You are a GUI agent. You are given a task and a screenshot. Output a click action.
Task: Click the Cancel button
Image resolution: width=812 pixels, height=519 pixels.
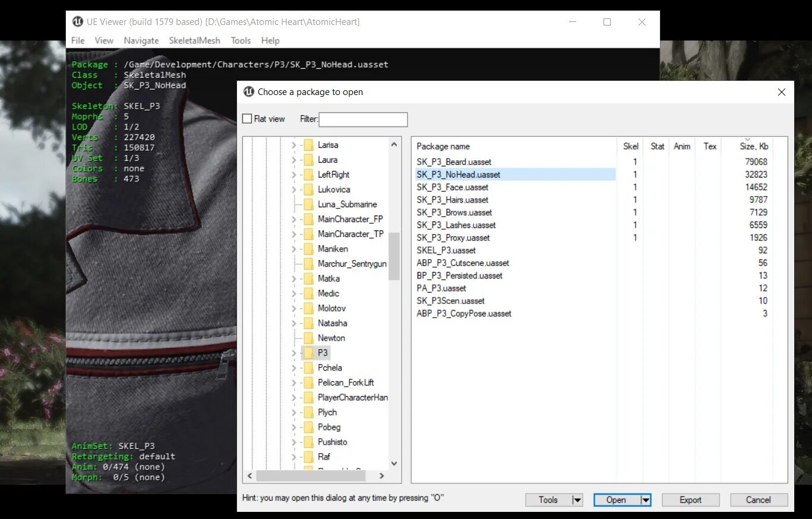coord(759,500)
